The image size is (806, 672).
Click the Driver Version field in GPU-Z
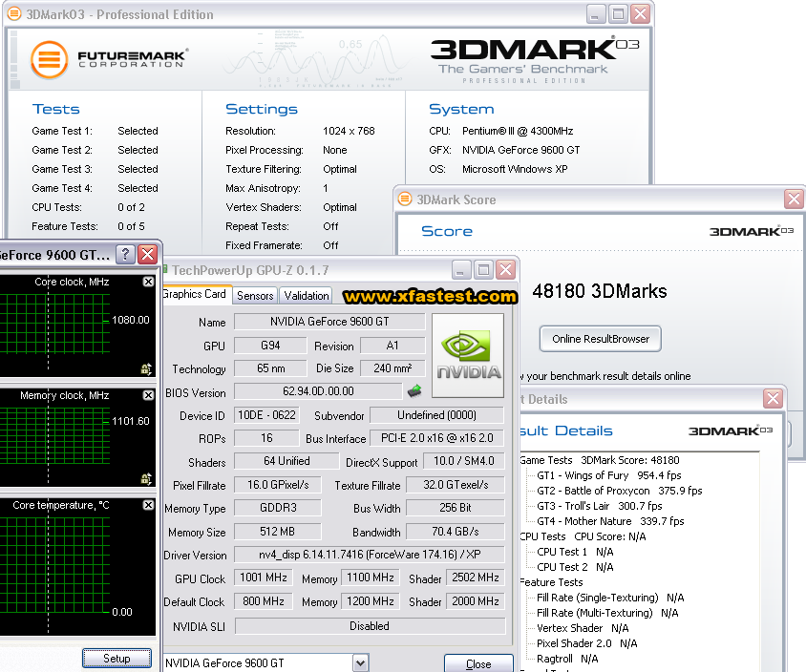[x=369, y=555]
